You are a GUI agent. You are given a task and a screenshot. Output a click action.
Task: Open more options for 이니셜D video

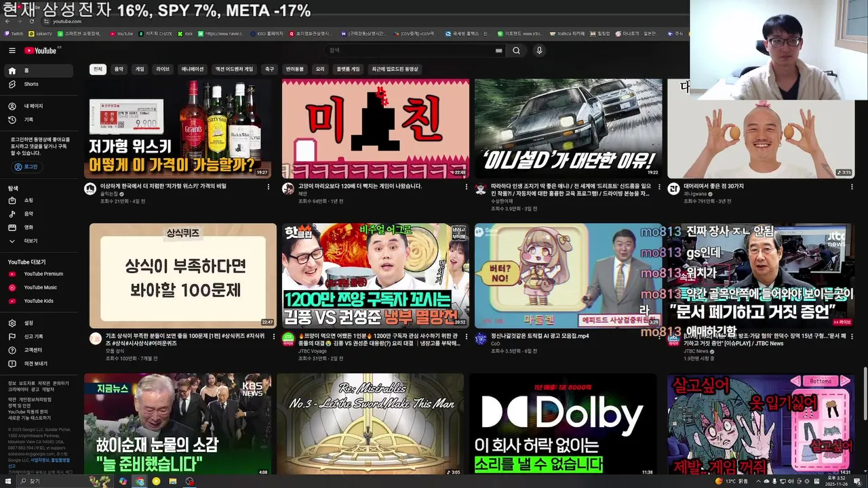coord(658,186)
